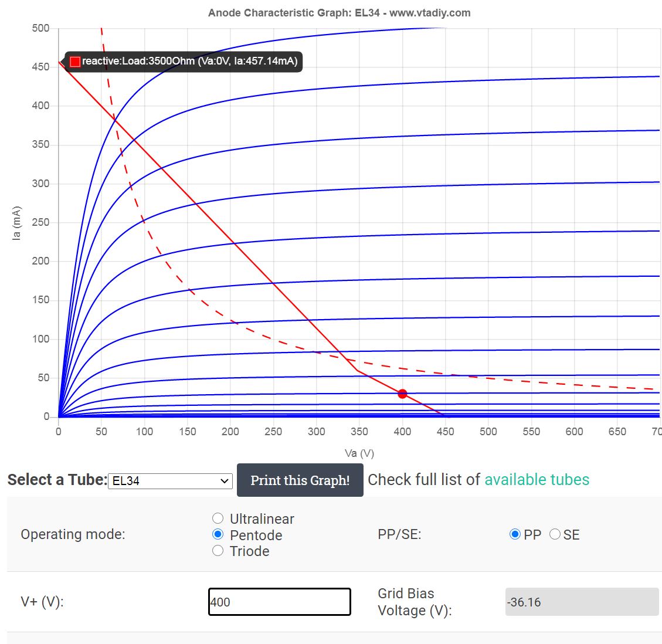Viewport: 662px width, 644px height.
Task: Click the red swatch in the tooltip
Action: point(75,62)
